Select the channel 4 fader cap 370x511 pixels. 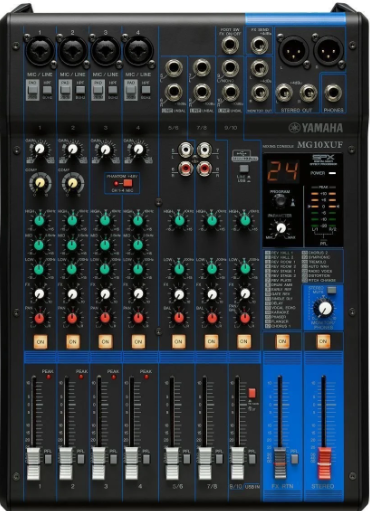click(131, 464)
